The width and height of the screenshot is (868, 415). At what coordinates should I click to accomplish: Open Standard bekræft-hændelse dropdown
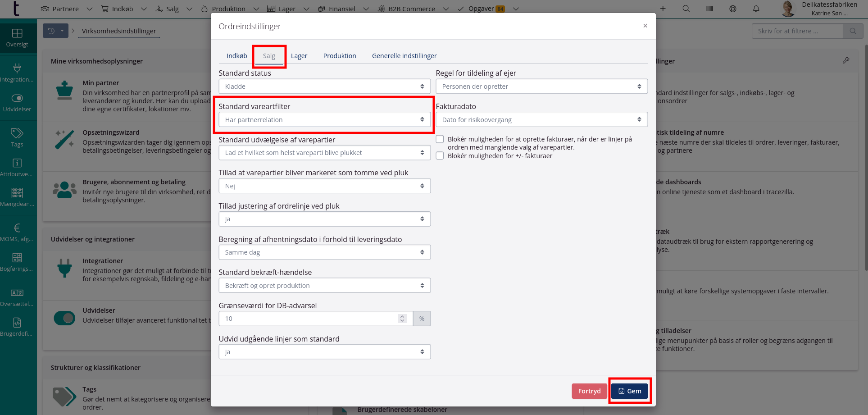pyautogui.click(x=324, y=286)
